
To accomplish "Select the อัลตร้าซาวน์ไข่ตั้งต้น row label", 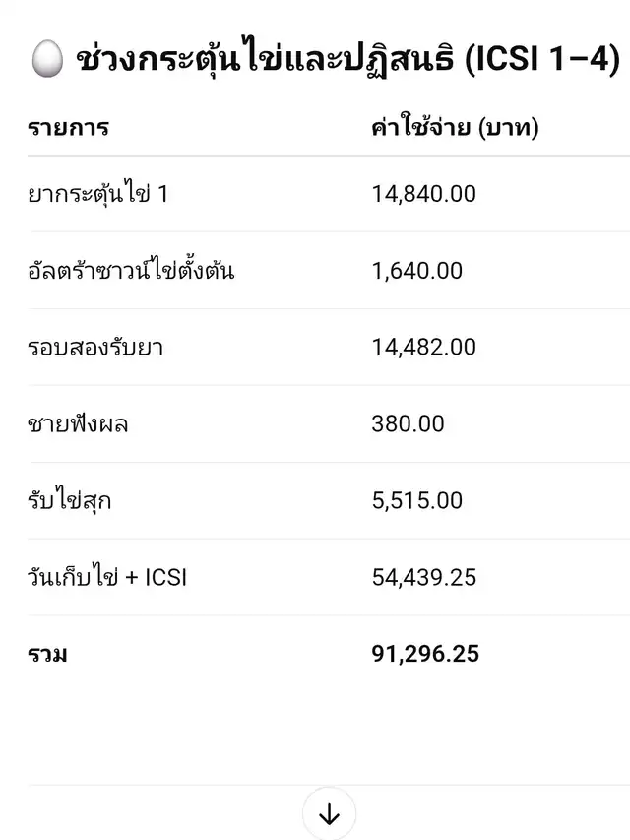I will 131,271.
